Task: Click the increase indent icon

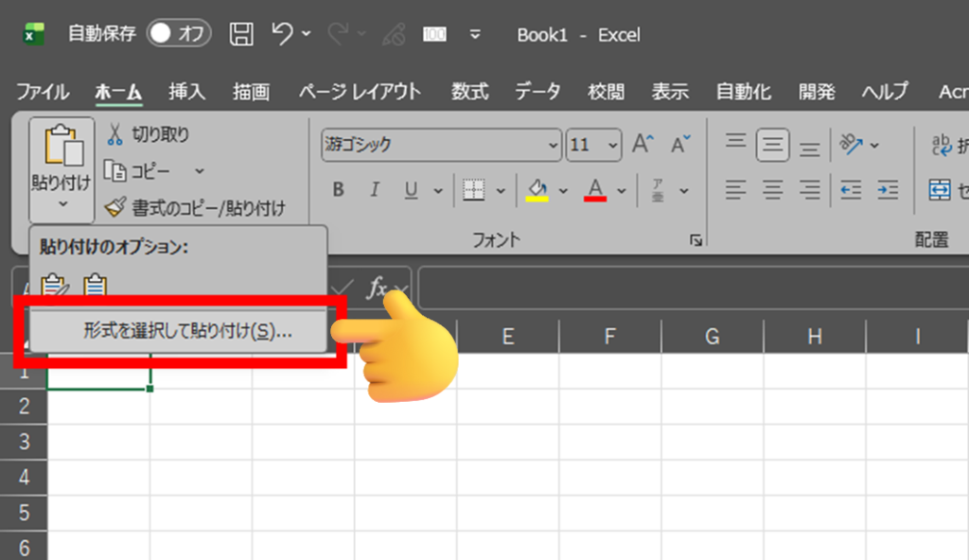Action: [x=887, y=190]
